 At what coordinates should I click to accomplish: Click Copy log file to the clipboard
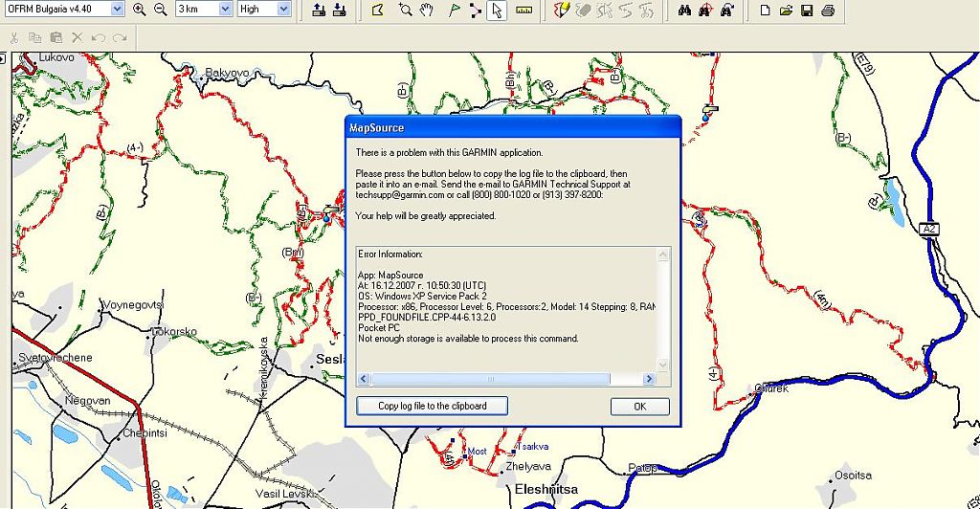point(432,406)
